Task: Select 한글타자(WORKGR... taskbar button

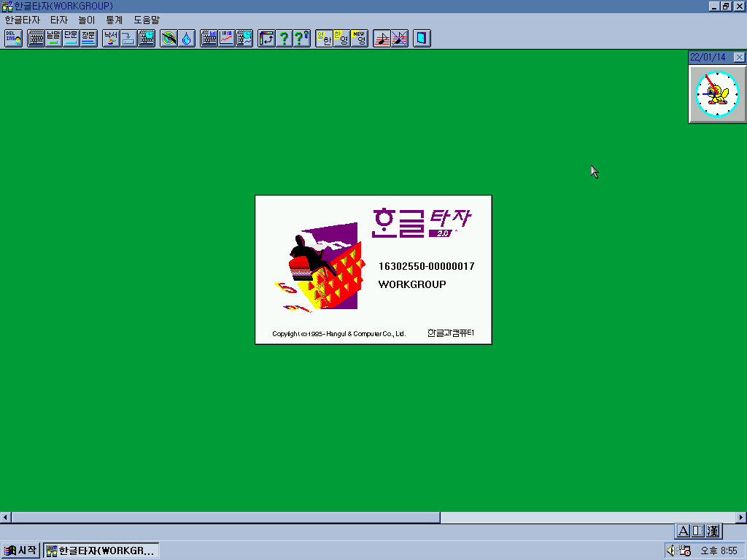Action: tap(101, 551)
